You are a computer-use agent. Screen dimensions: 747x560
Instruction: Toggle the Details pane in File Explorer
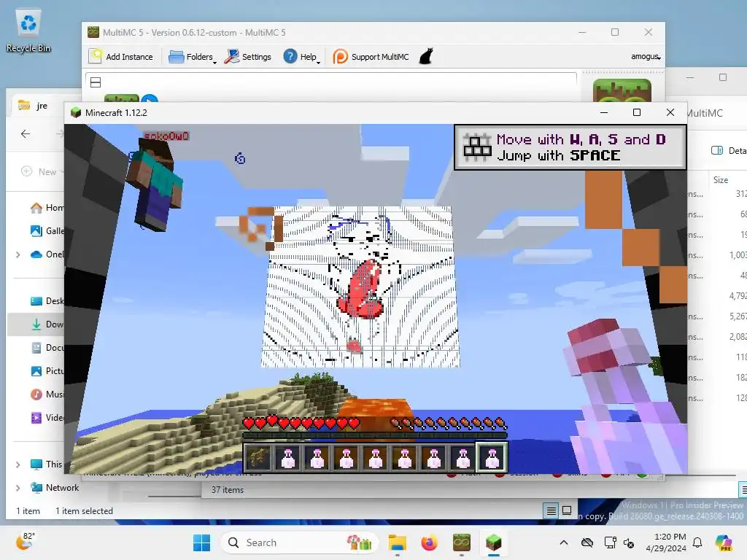729,150
